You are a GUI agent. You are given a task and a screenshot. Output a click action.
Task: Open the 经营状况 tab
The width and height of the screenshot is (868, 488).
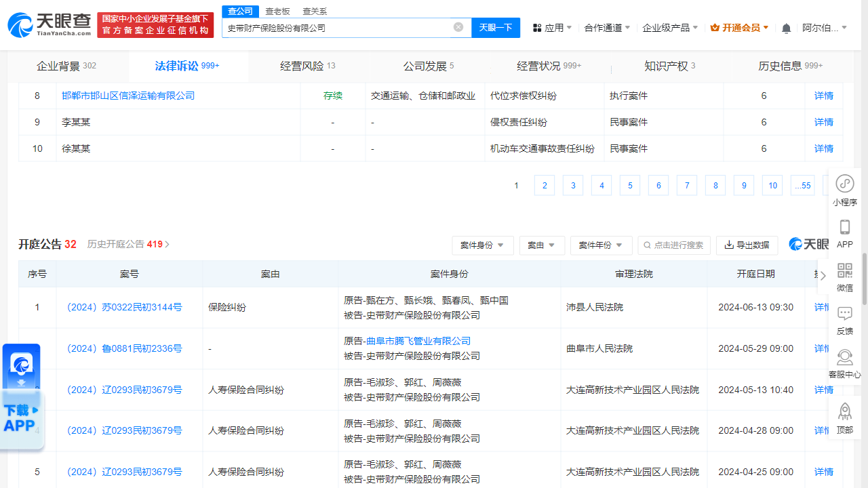click(549, 66)
